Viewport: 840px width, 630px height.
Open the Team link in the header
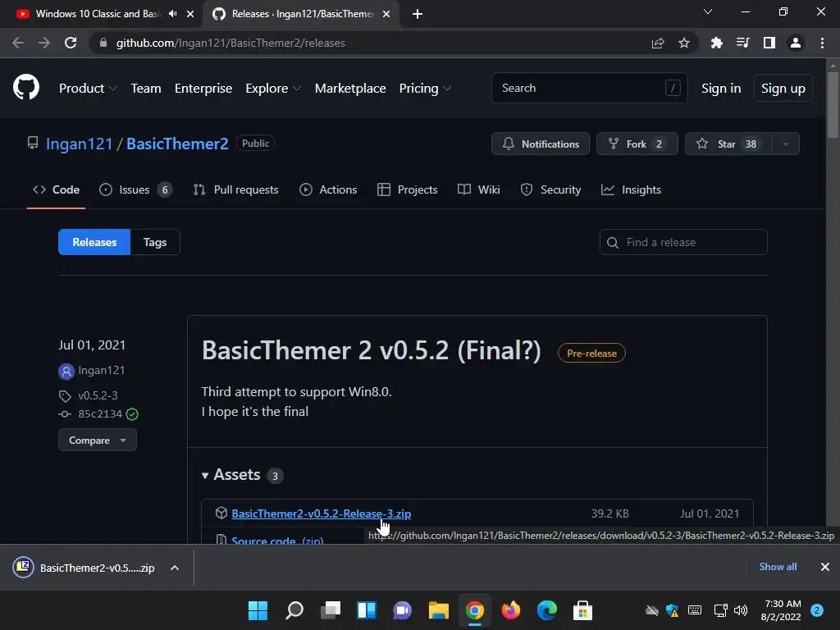coord(146,89)
